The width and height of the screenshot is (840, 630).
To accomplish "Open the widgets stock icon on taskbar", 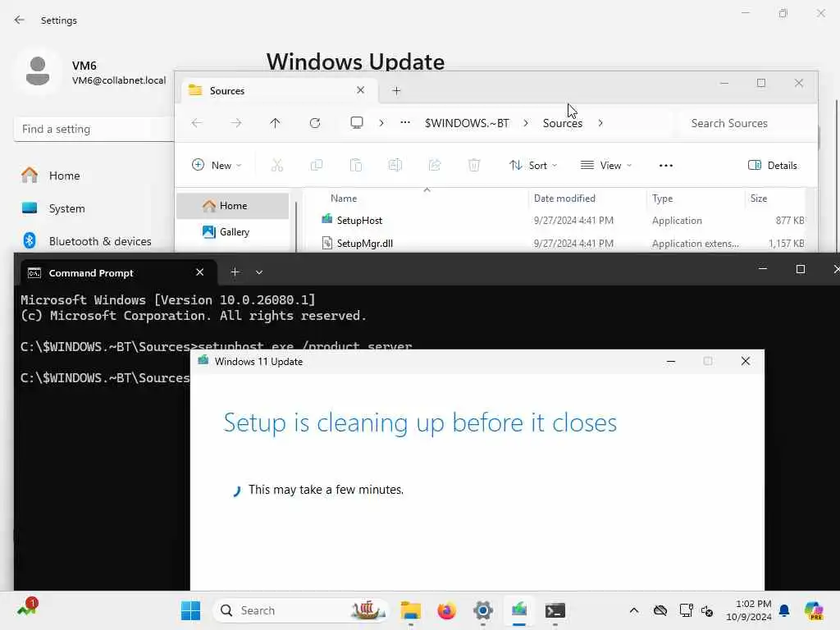I will [x=27, y=609].
